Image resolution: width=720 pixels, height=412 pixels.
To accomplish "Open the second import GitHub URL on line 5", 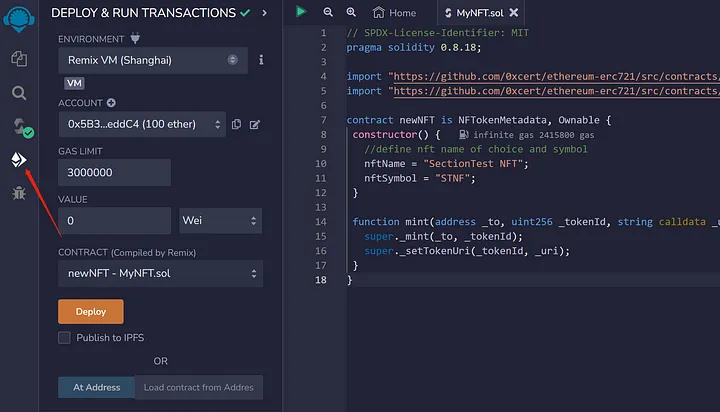I will 556,91.
